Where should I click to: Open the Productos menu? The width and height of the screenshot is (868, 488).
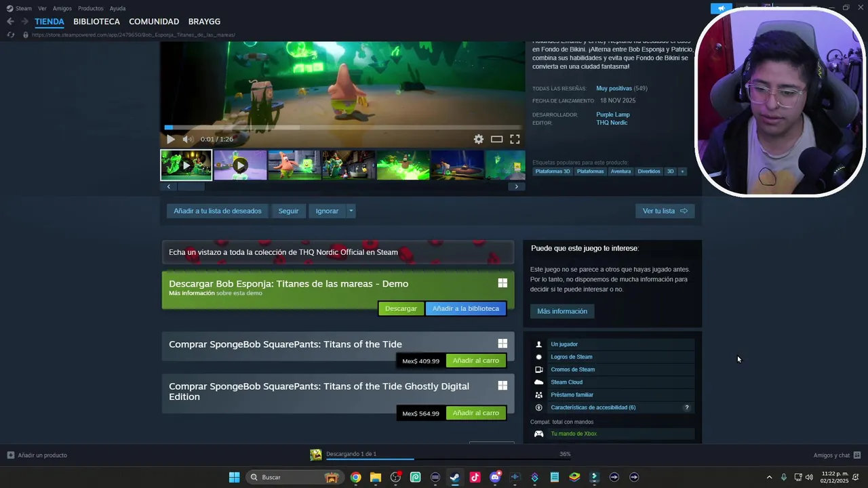pyautogui.click(x=90, y=8)
